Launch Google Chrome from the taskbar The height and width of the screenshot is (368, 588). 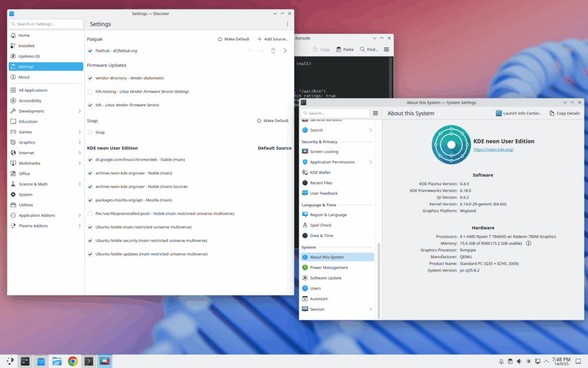73,361
